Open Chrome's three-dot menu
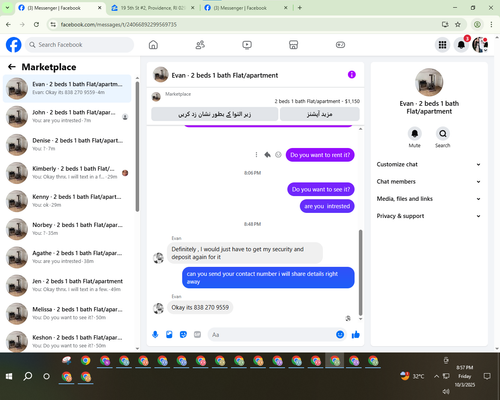500x400 pixels. click(491, 24)
